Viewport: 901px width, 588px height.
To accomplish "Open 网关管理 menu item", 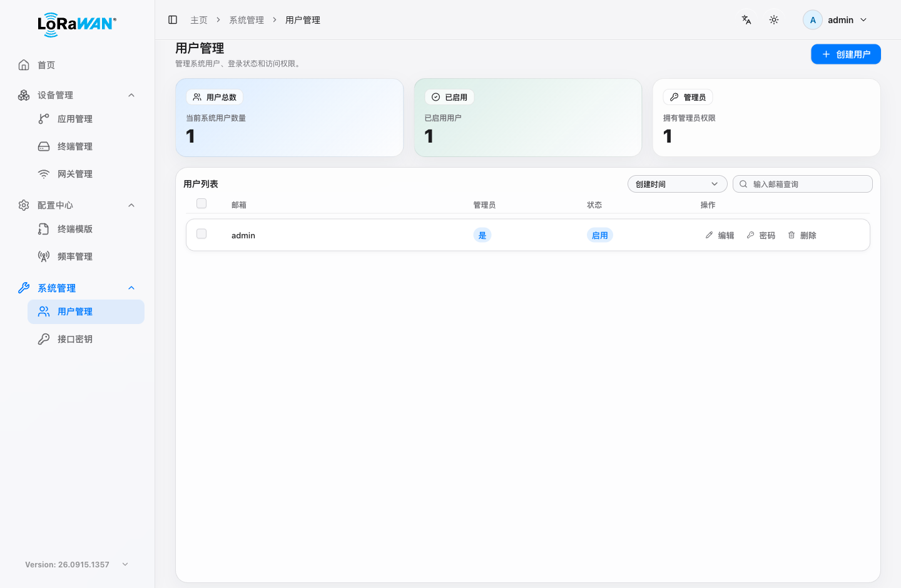I will tap(86, 174).
